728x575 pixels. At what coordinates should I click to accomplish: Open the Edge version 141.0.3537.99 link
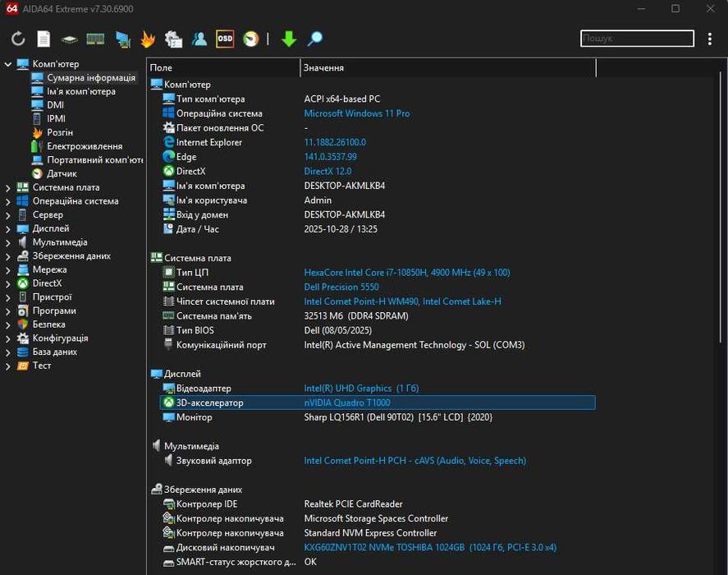[330, 157]
